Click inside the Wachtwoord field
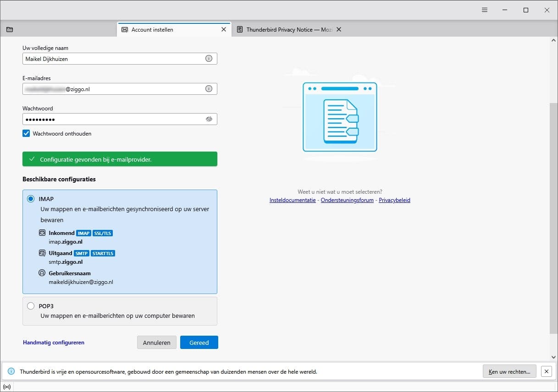This screenshot has height=392, width=558. click(115, 119)
